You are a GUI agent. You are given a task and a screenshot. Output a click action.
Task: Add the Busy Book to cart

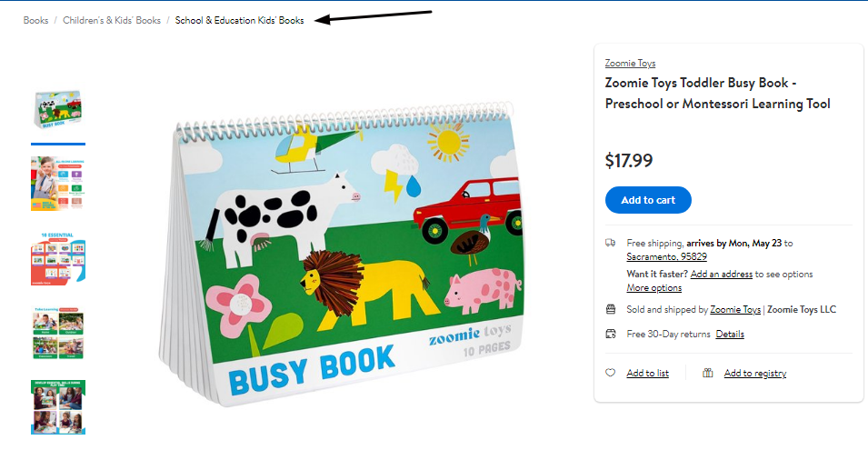pyautogui.click(x=648, y=200)
